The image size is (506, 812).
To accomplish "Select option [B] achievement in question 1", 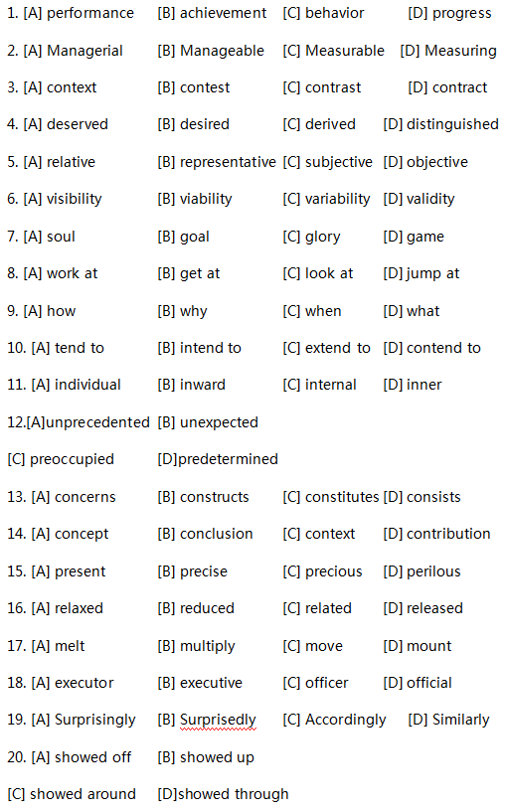I will (212, 13).
